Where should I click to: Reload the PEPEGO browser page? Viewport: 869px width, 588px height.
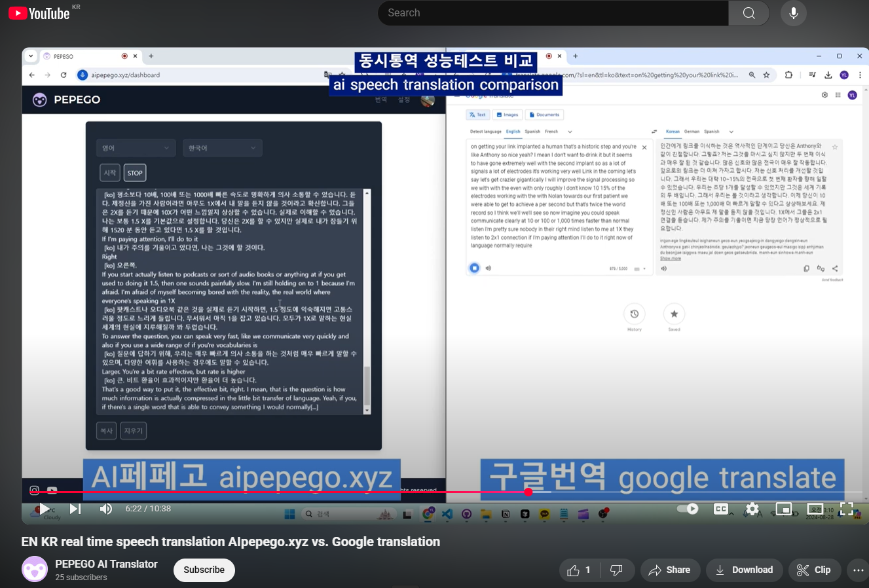(64, 75)
